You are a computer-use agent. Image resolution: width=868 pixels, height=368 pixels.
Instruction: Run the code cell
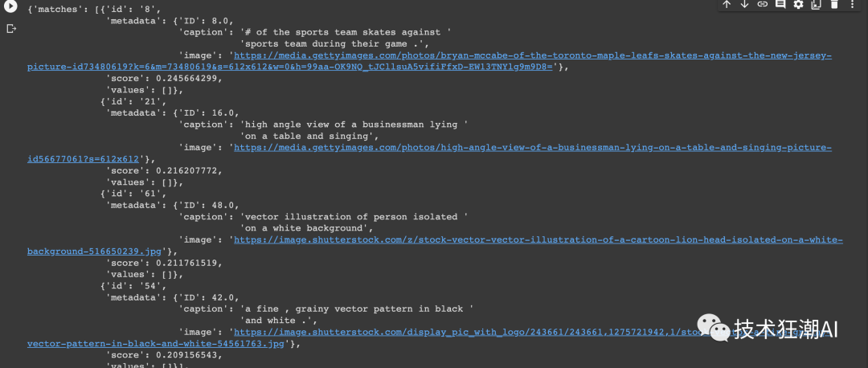click(11, 6)
